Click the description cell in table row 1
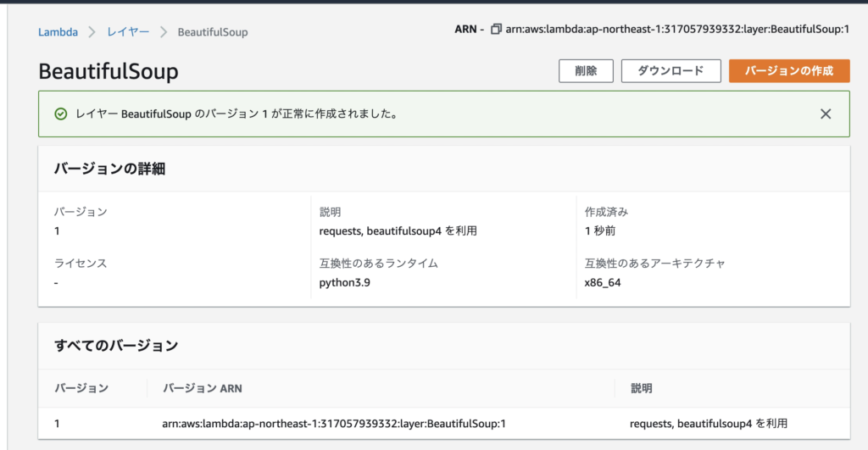 [x=709, y=424]
